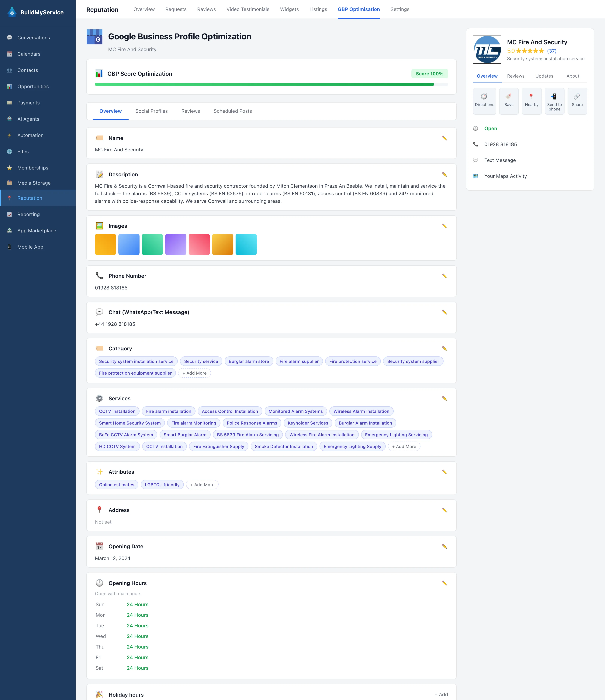The width and height of the screenshot is (605, 700).
Task: Open Memberships in the sidebar
Action: 38,168
